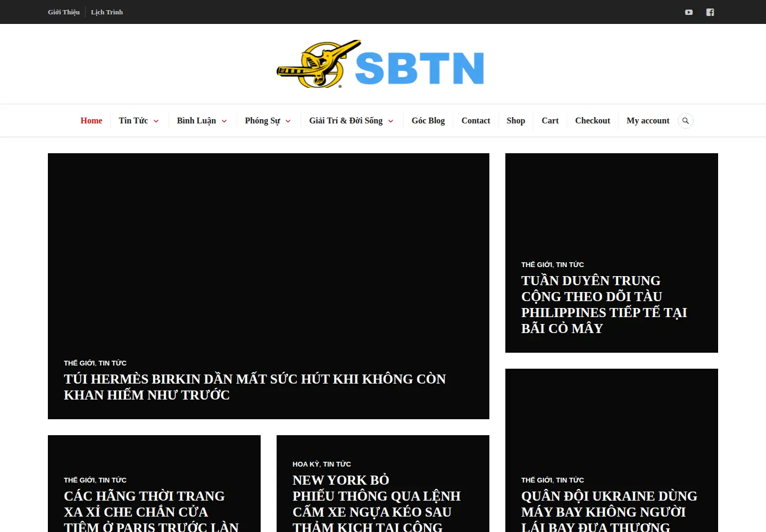Expand the Giải Trí & Đời Sống chevron
Screen dimensions: 766x532
[x=390, y=121]
